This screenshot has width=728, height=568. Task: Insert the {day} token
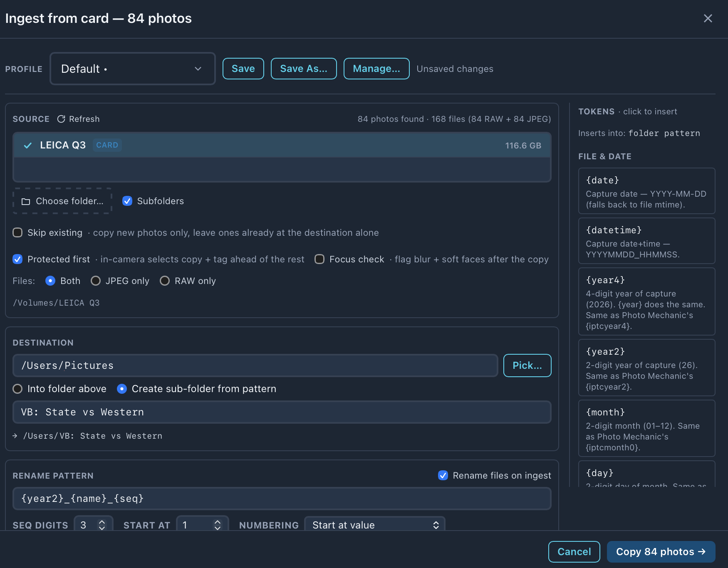click(646, 474)
